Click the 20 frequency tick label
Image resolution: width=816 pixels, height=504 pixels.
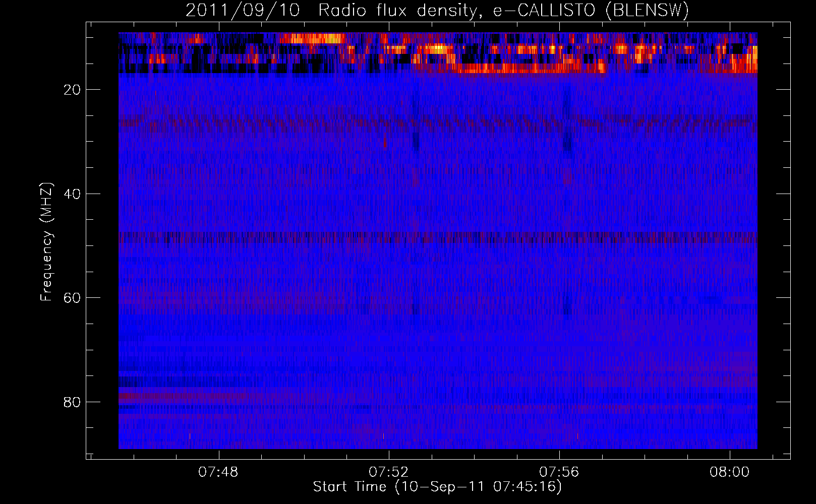pos(73,90)
